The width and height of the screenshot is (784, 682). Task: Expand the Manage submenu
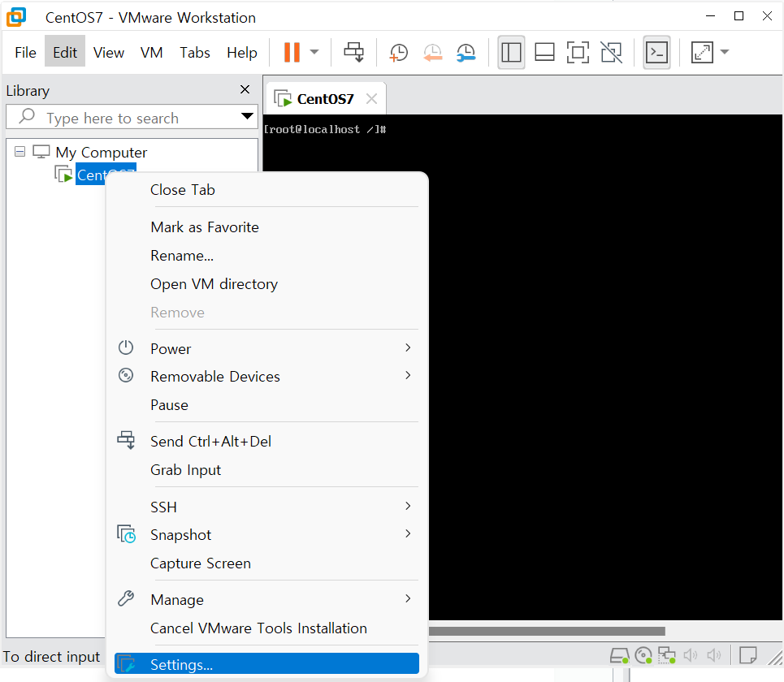(266, 599)
